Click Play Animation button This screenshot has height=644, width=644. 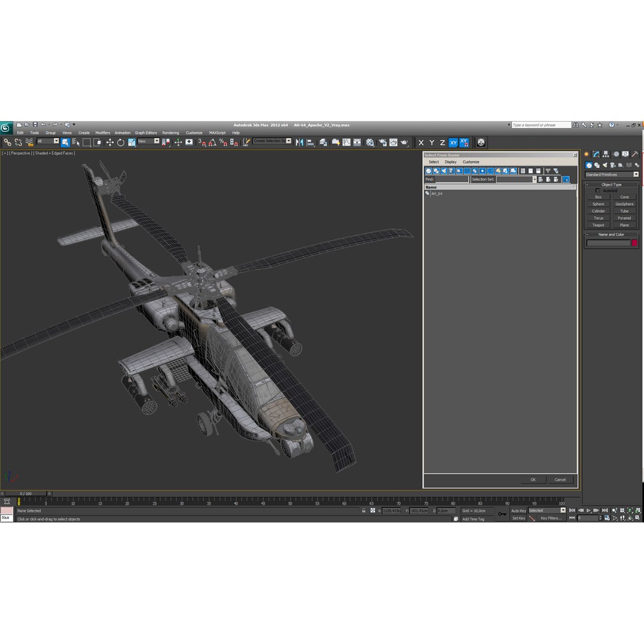coord(588,510)
